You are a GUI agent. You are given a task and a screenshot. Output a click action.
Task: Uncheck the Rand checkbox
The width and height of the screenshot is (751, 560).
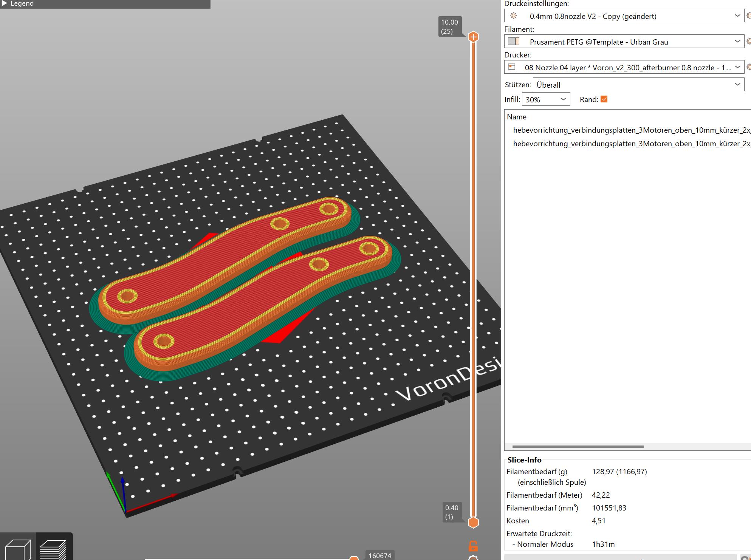point(604,99)
